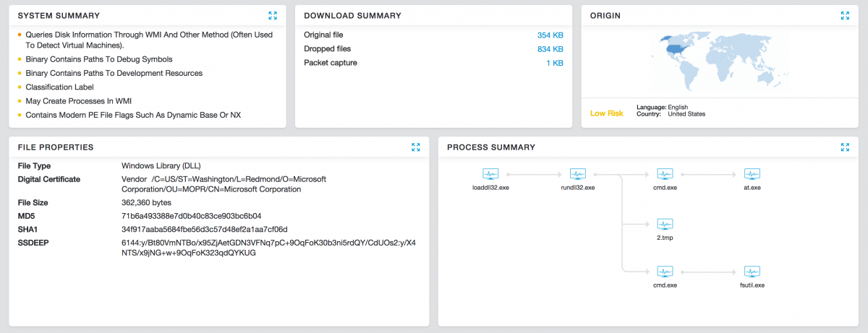Click the highlighted United States on map

click(x=674, y=50)
